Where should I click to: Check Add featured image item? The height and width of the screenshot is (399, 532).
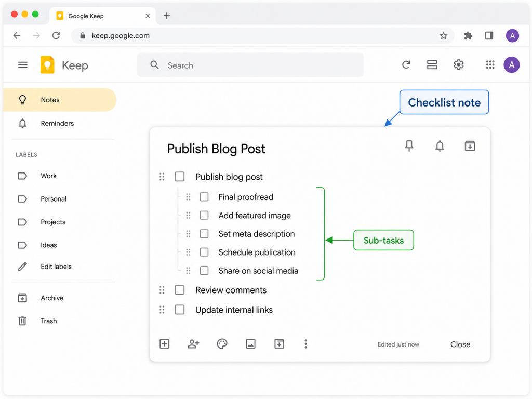click(204, 215)
